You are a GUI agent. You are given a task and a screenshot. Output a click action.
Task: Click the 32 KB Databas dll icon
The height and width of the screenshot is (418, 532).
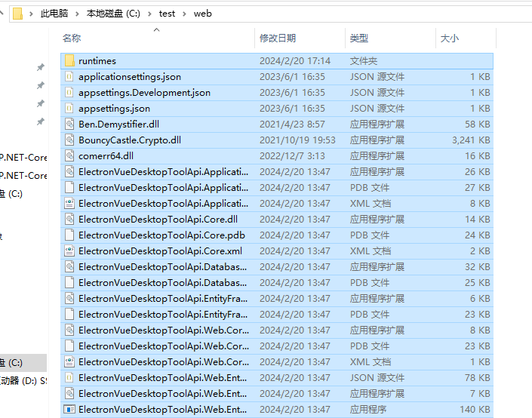click(69, 266)
